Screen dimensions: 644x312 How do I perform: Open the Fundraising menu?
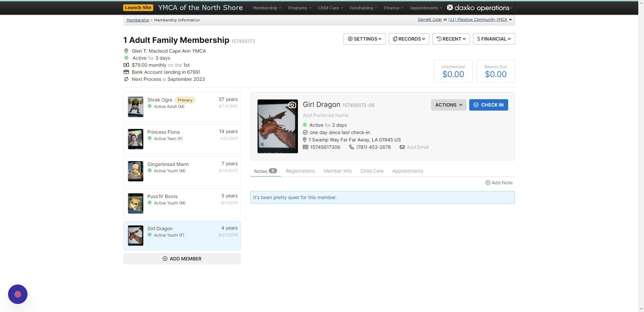click(x=363, y=8)
